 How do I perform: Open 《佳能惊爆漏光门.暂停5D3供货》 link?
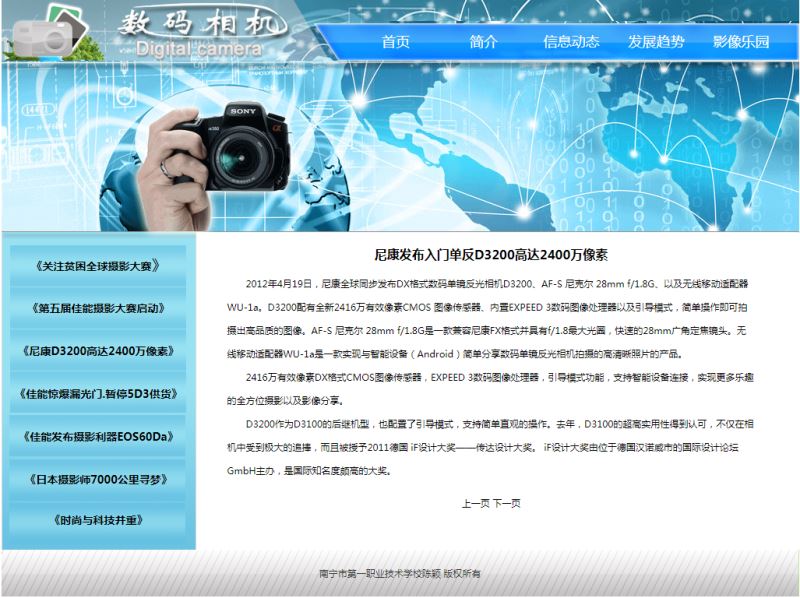pos(97,394)
